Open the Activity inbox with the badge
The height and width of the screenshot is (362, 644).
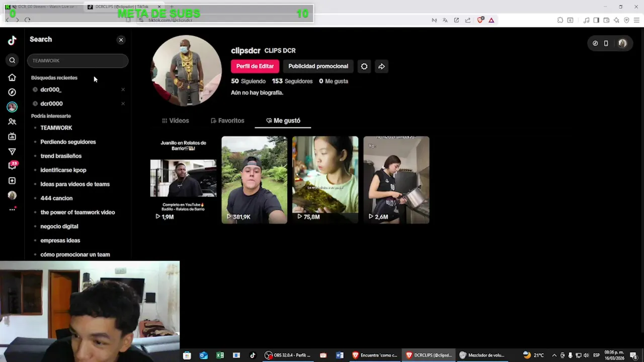pyautogui.click(x=12, y=166)
